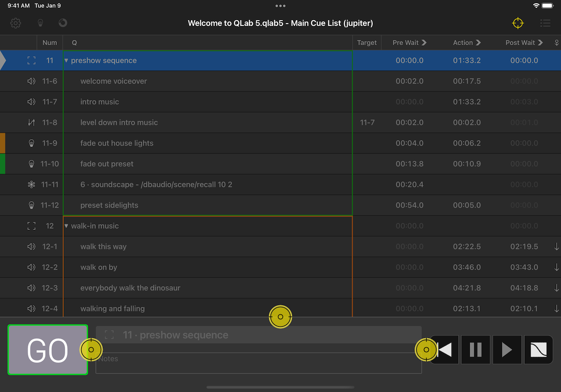Image resolution: width=561 pixels, height=392 pixels.
Task: Click the light cue icon for 'fade out house lights'
Action: tap(31, 143)
